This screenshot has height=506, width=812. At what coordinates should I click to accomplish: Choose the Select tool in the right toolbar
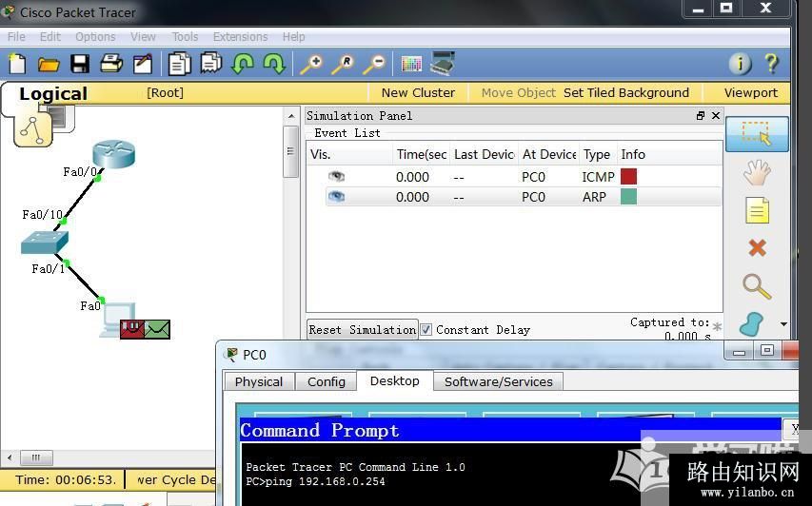coord(757,133)
